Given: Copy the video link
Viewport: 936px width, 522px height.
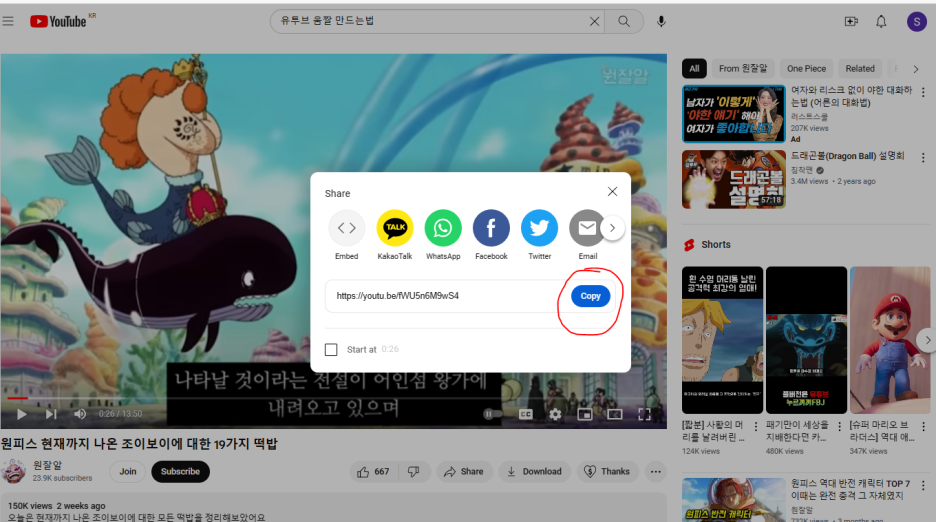Looking at the screenshot, I should 590,296.
